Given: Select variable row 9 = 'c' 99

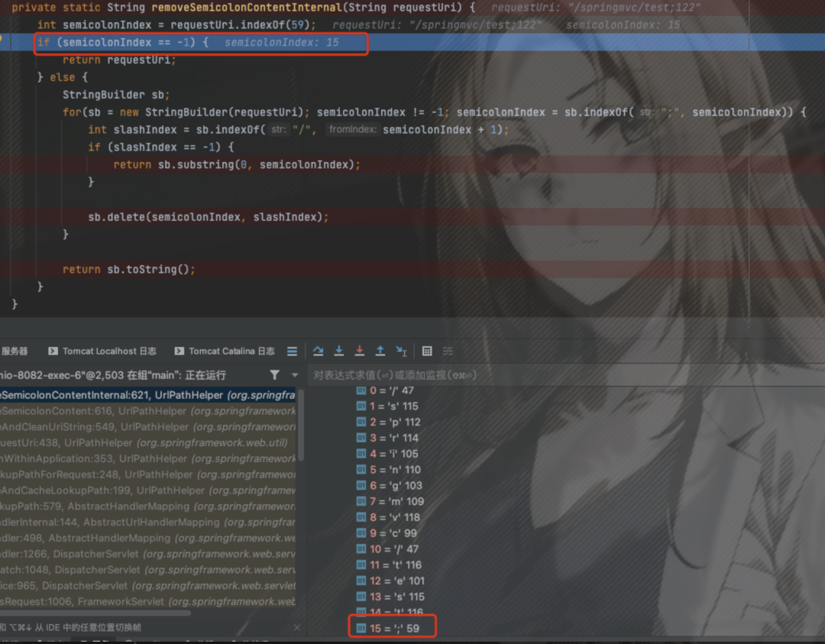Looking at the screenshot, I should (x=387, y=533).
